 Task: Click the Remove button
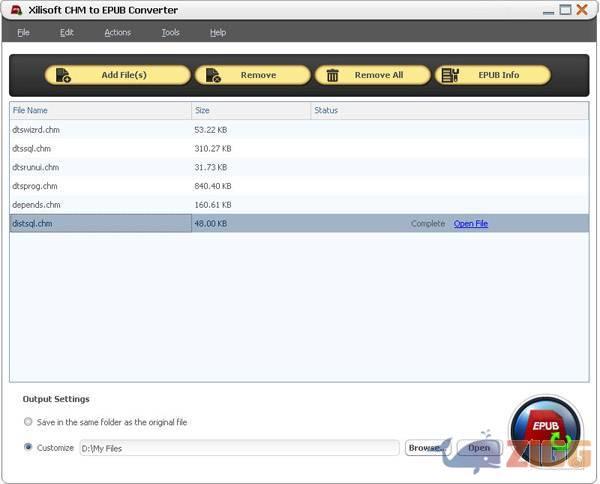point(253,75)
